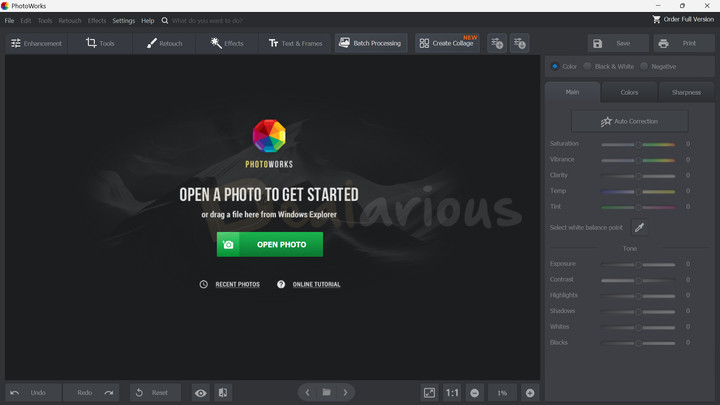The image size is (720, 405).
Task: Click the Saturation slider
Action: [638, 144]
